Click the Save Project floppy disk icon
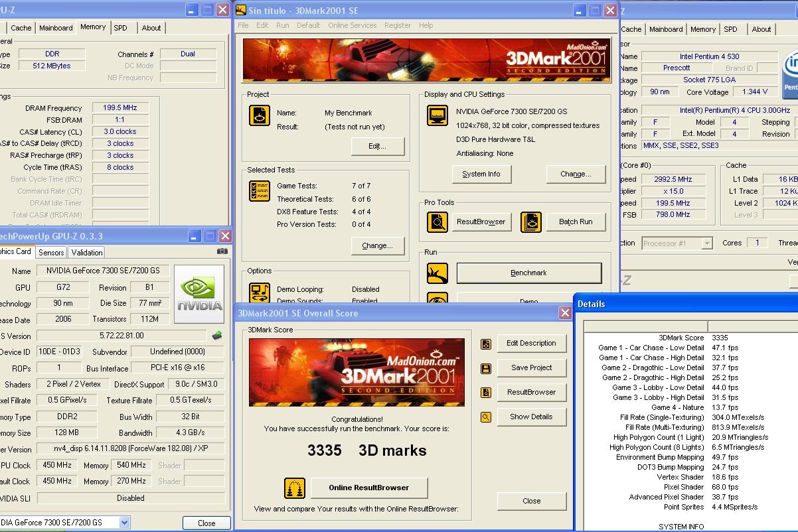 pos(486,368)
